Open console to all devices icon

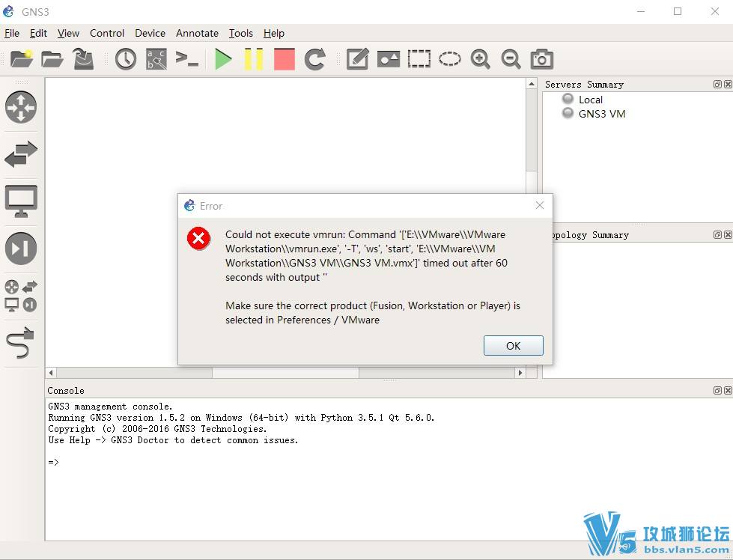pyautogui.click(x=186, y=59)
